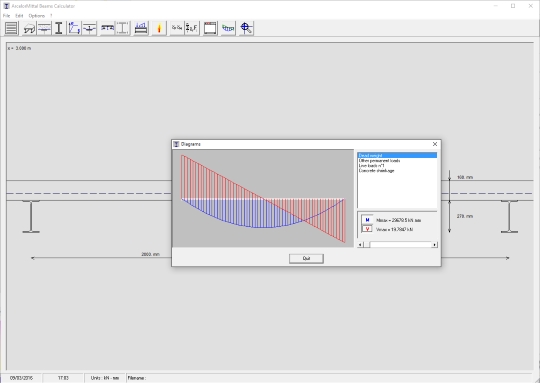
Task: Click the list lines icon in toolbar
Action: pyautogui.click(x=11, y=28)
